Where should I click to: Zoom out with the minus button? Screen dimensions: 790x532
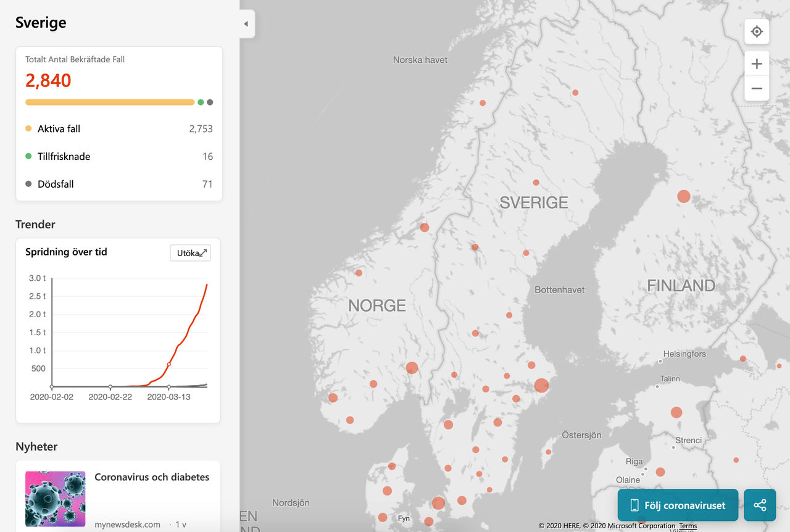click(757, 88)
